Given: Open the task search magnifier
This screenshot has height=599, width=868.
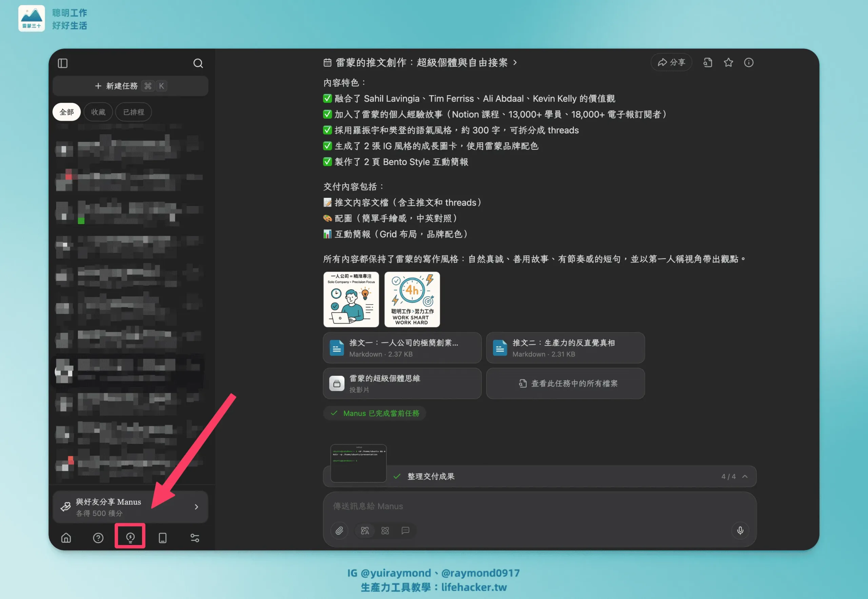Looking at the screenshot, I should (198, 63).
